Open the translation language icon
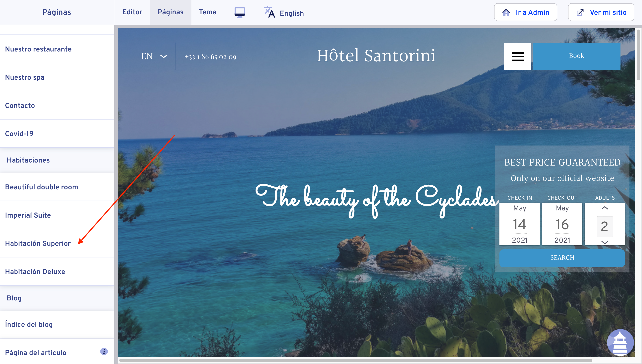This screenshot has width=642, height=364. click(x=269, y=12)
